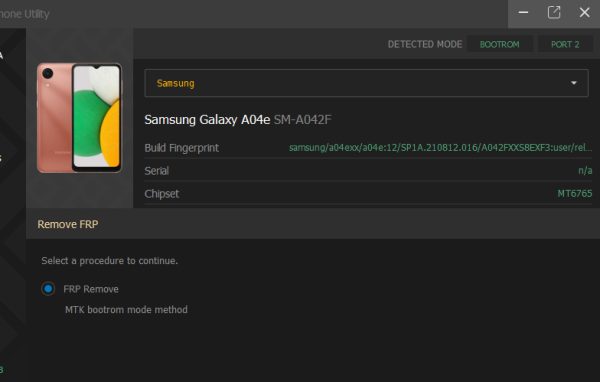Click Select a procedure to continue text
This screenshot has width=600, height=382.
point(109,261)
